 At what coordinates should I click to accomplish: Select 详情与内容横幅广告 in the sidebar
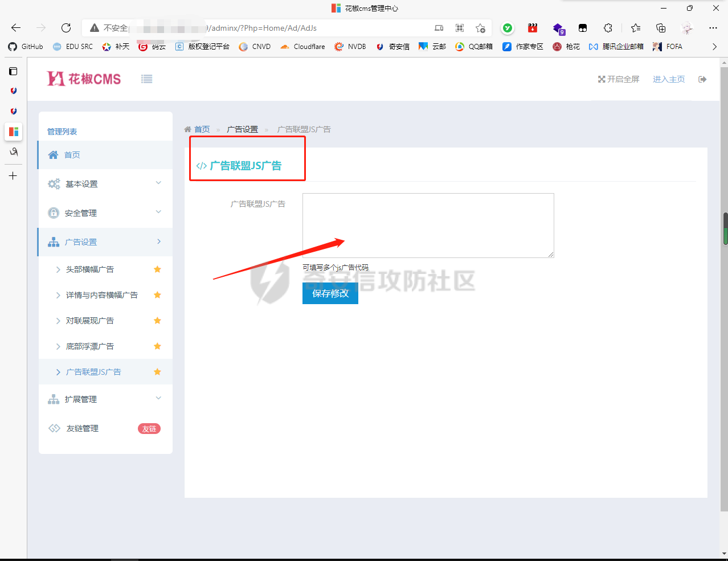[101, 295]
